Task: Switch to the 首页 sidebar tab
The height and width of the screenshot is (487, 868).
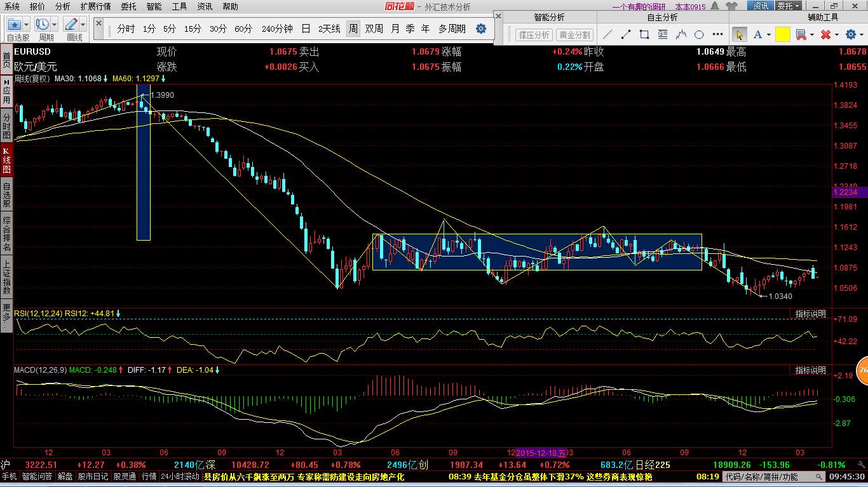Action: coord(6,60)
